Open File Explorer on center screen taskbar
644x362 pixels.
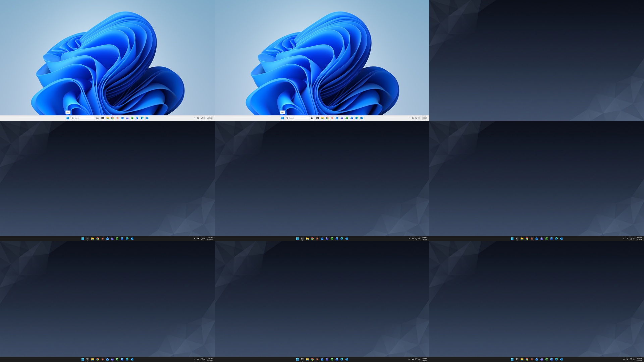point(307,239)
